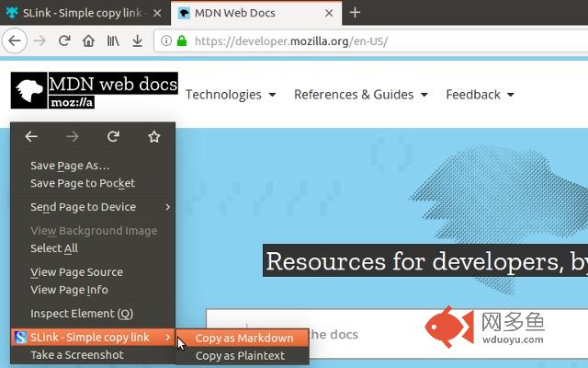The height and width of the screenshot is (368, 588).
Task: Select Send Page to Device entry
Action: tap(93, 207)
